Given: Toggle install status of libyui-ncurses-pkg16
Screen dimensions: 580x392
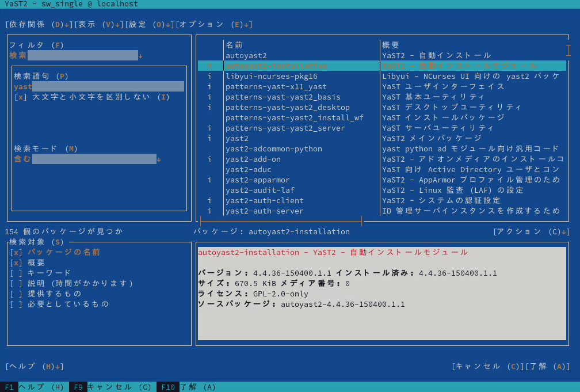Looking at the screenshot, I should click(209, 76).
